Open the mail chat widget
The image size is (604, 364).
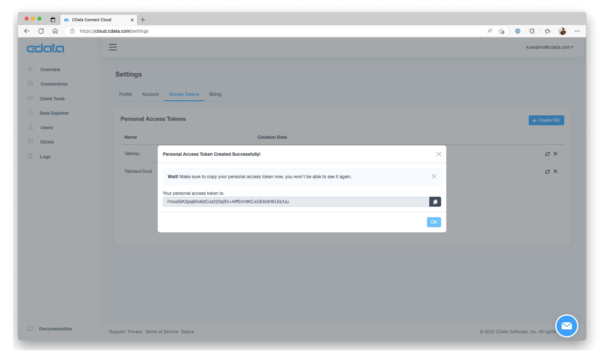click(566, 326)
